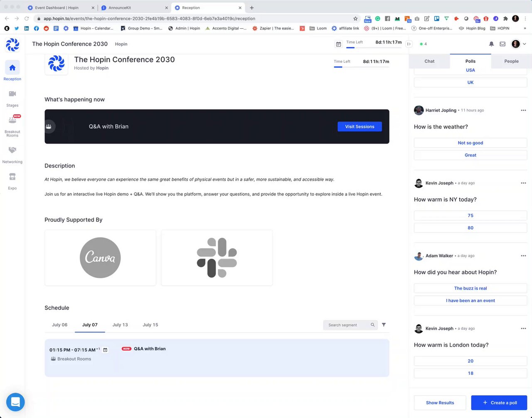Viewport: 532px width, 418px height.
Task: Click the Visit Sessions button
Action: (x=360, y=127)
